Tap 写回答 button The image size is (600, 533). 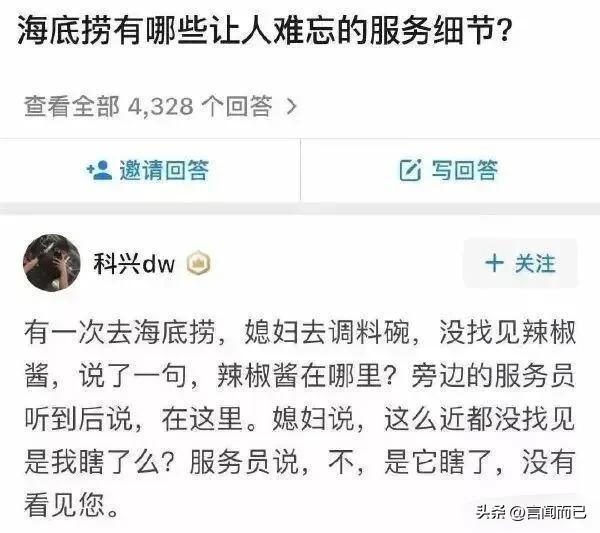click(450, 170)
